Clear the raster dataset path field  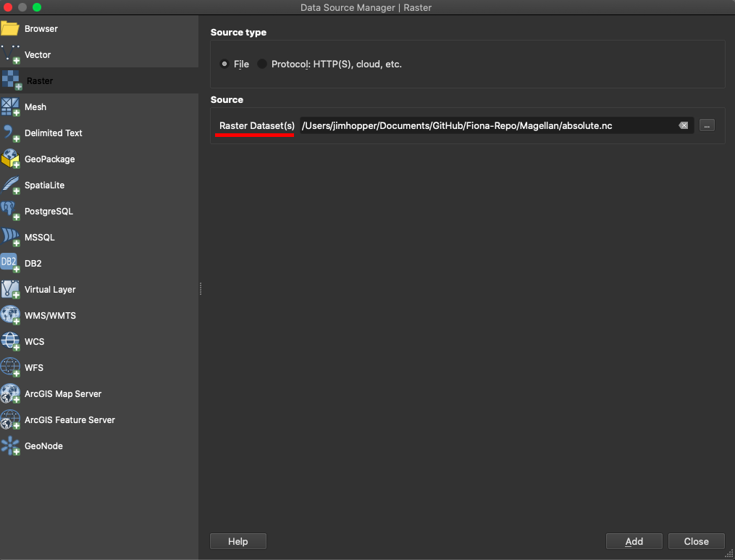(x=683, y=125)
